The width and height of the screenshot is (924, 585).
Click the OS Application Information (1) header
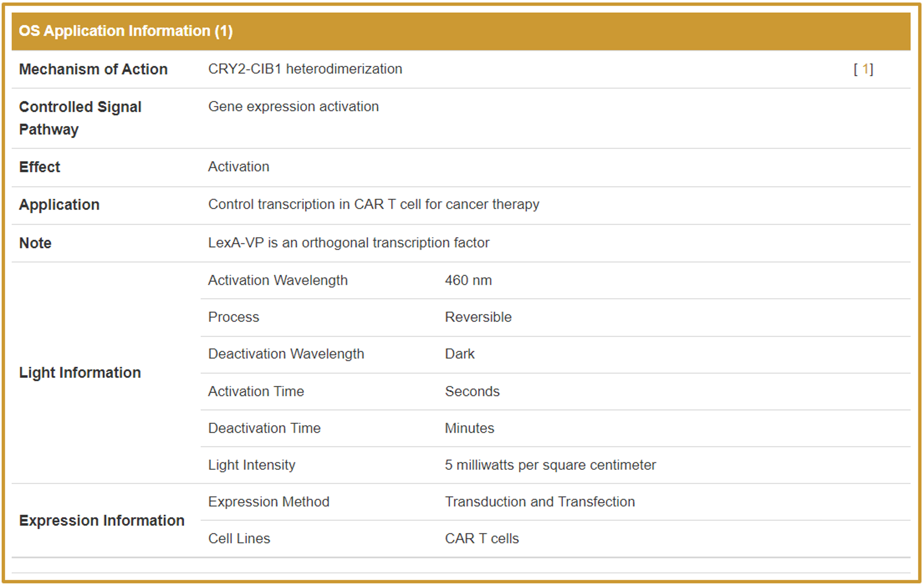[x=126, y=31]
